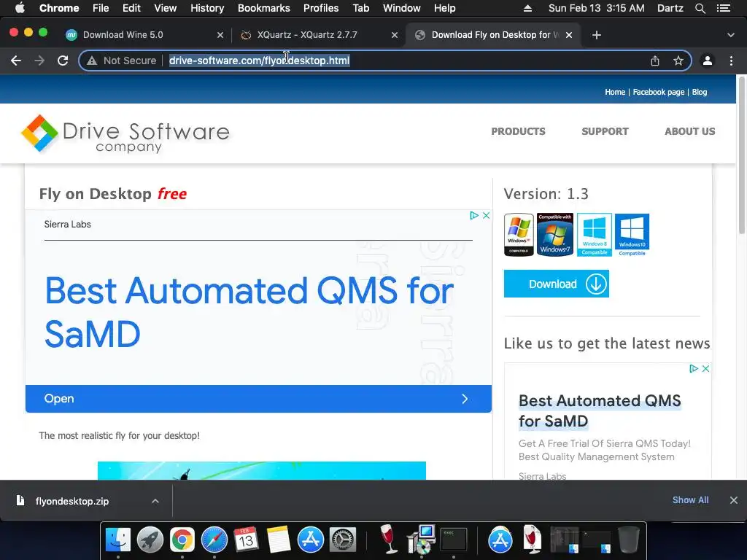Image resolution: width=747 pixels, height=560 pixels.
Task: Close the large Sierra Labs ad
Action: pyautogui.click(x=486, y=215)
